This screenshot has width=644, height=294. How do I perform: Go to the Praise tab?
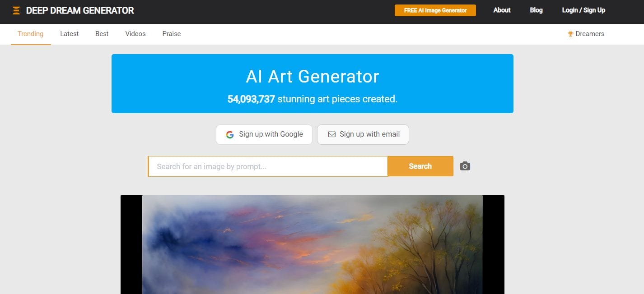pyautogui.click(x=172, y=34)
